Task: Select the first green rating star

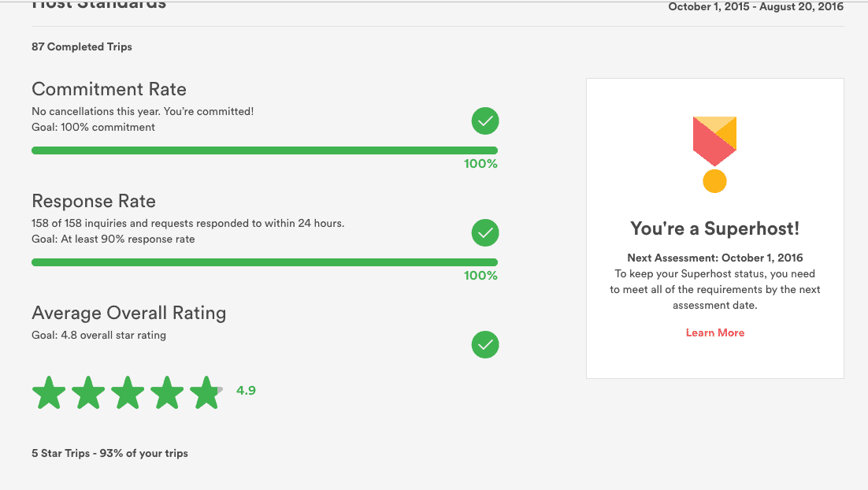Action: (x=49, y=392)
